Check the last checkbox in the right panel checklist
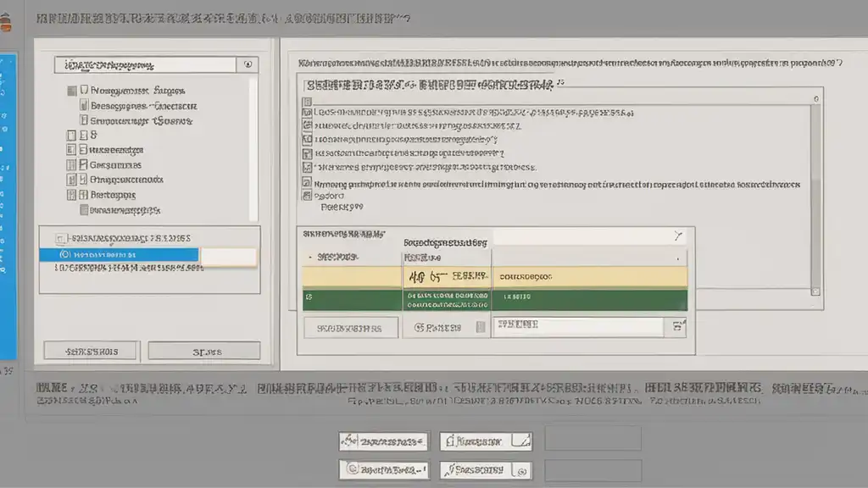Image resolution: width=868 pixels, height=488 pixels. (x=307, y=195)
